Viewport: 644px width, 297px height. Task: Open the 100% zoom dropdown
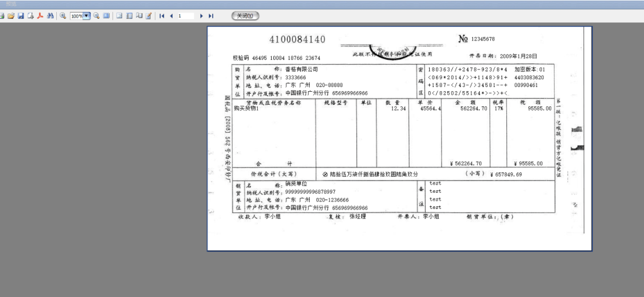(x=87, y=16)
